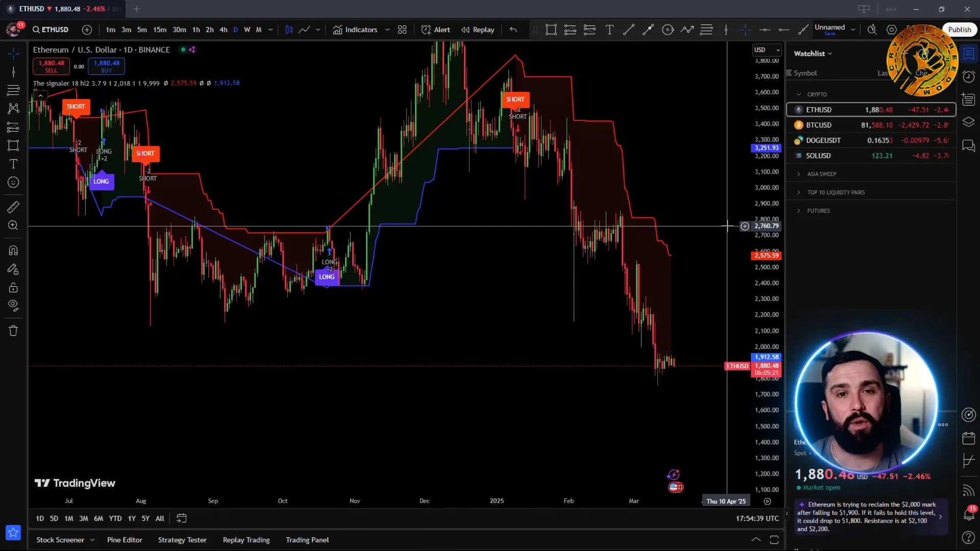
Task: Create an Alert from the toolbar
Action: 435,30
